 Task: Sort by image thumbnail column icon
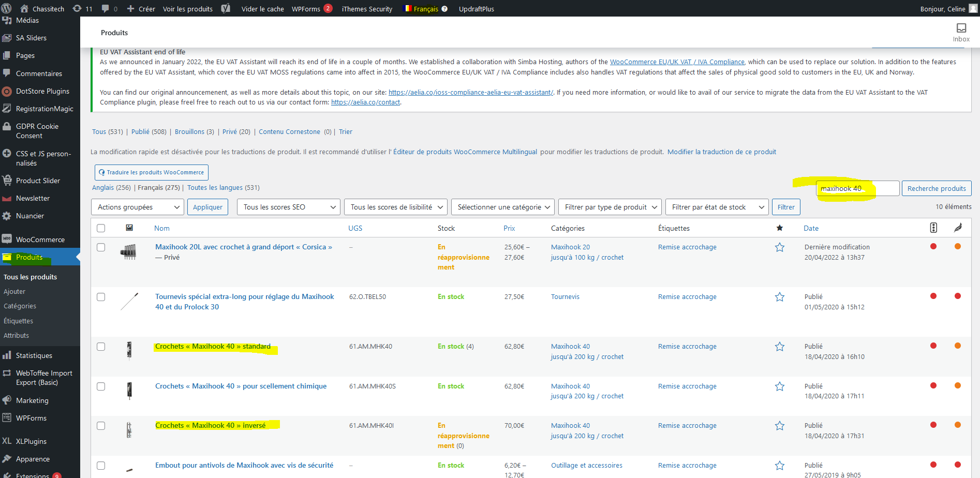[x=129, y=228]
